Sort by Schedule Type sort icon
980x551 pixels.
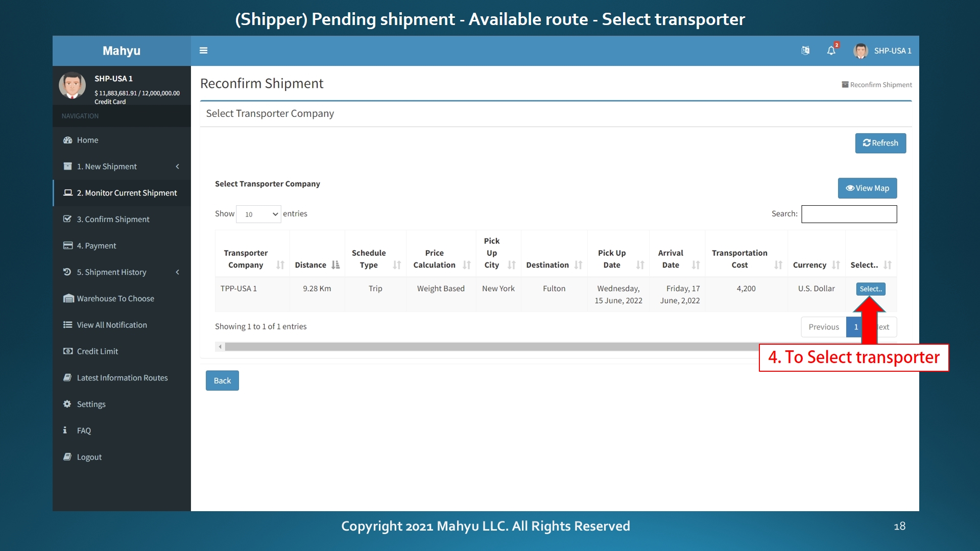click(397, 265)
